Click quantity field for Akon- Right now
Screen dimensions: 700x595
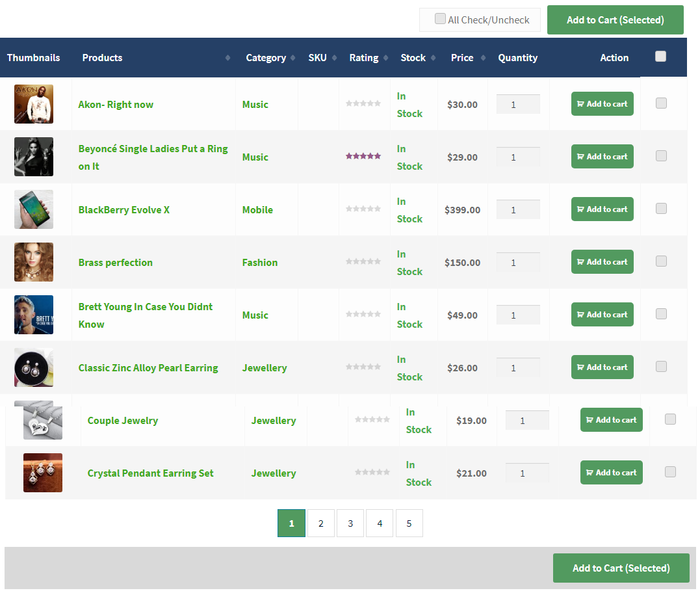click(518, 105)
